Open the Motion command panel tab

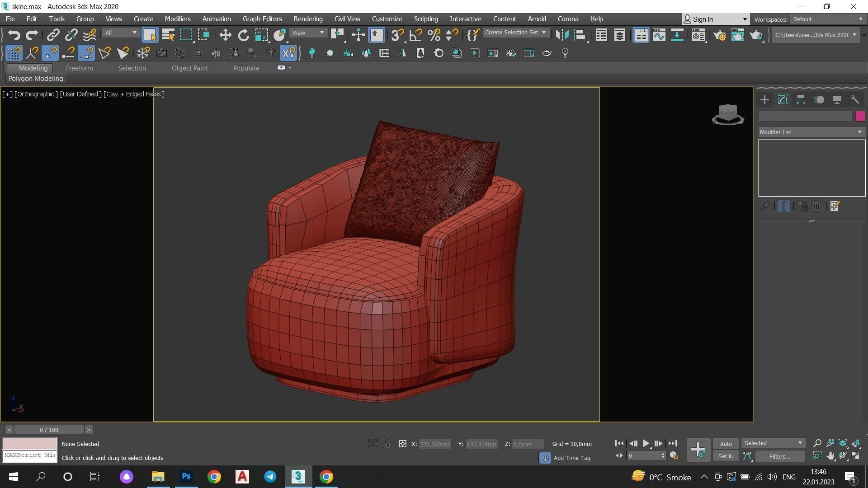819,100
